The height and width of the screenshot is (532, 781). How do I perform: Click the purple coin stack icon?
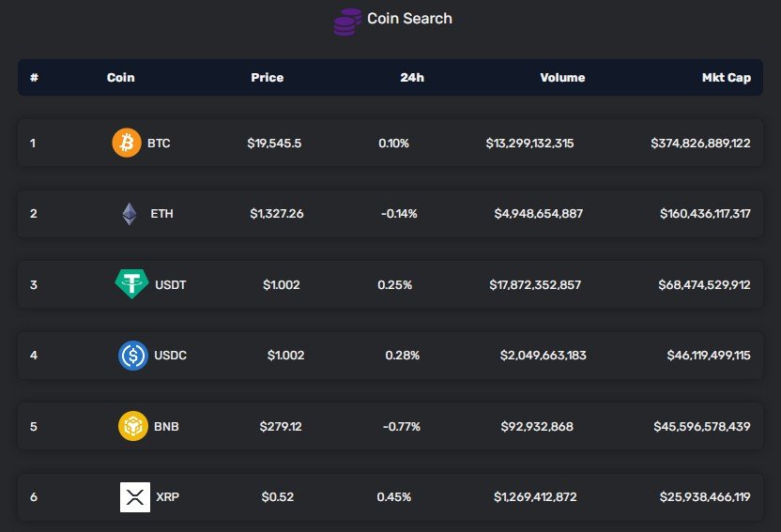pyautogui.click(x=347, y=22)
